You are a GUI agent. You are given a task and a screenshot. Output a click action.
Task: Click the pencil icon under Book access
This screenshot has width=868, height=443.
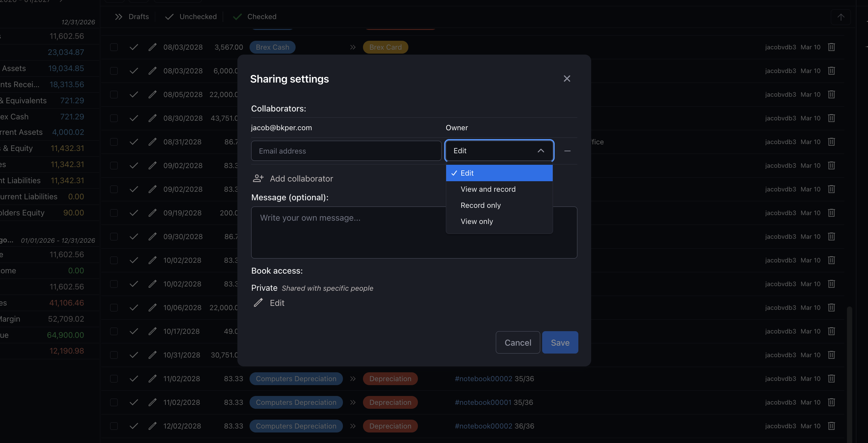258,303
